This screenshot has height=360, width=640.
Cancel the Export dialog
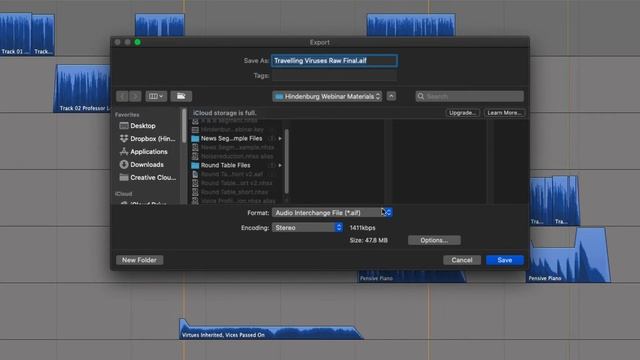coord(462,260)
